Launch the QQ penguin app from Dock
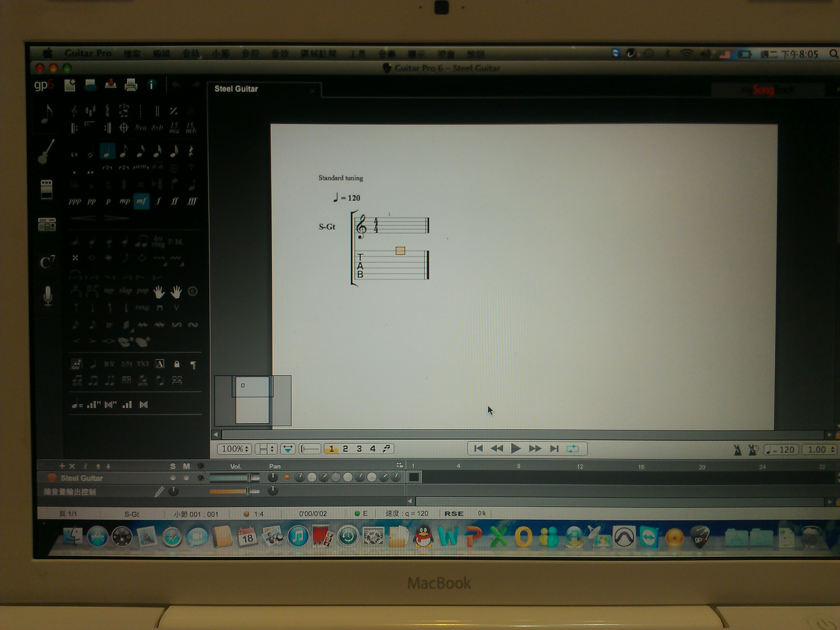 coord(423,537)
